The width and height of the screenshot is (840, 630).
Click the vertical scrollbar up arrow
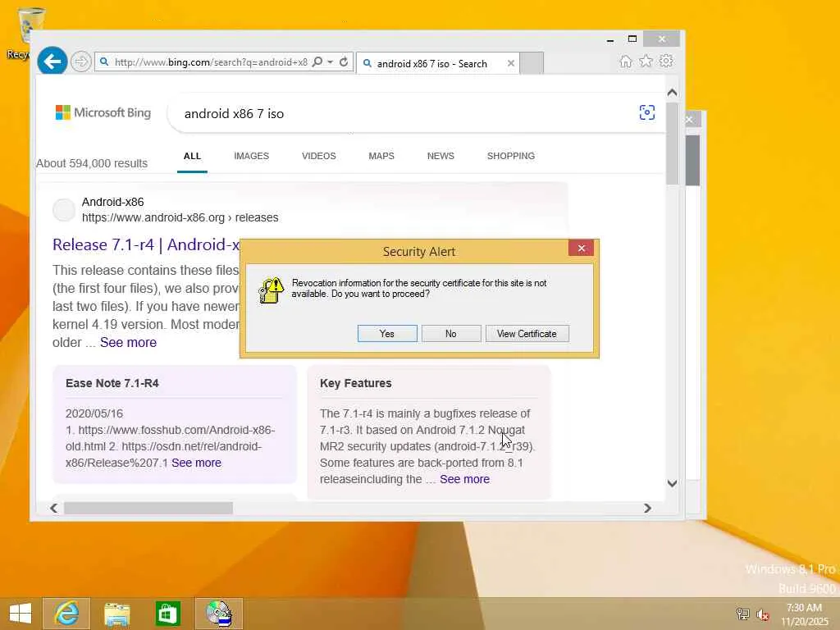pos(673,93)
